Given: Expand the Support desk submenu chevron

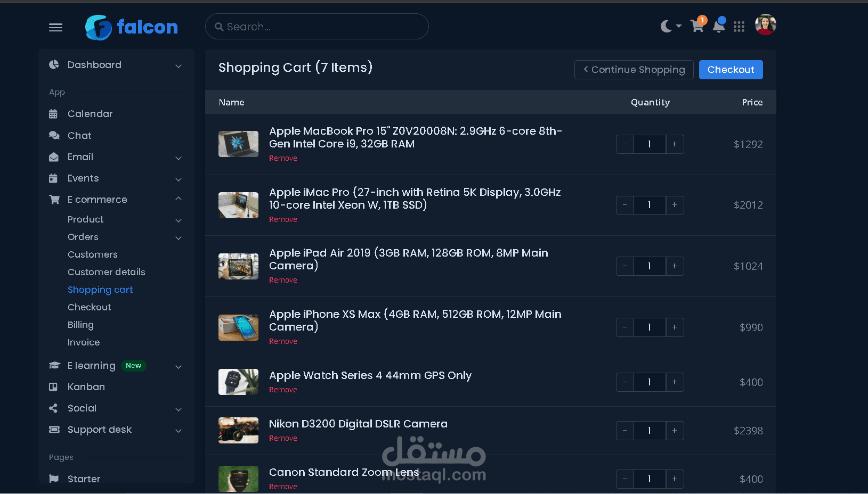Looking at the screenshot, I should click(x=179, y=431).
